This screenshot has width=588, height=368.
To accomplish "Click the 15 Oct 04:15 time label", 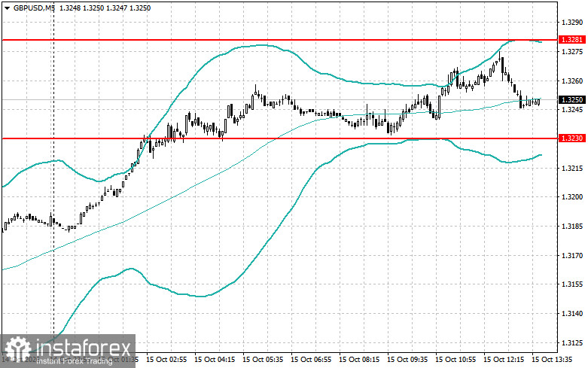I will [215, 360].
